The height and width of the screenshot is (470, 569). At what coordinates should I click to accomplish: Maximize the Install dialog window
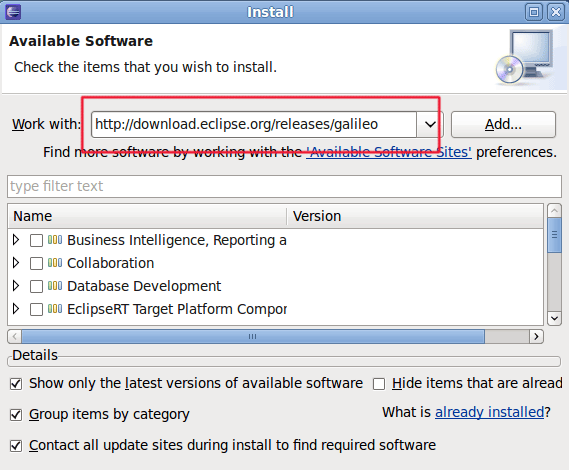[534, 12]
